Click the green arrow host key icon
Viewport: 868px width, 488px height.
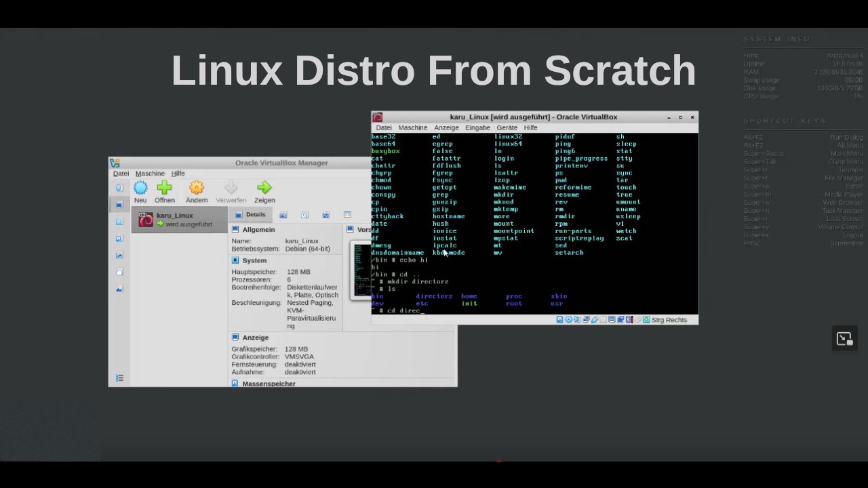click(646, 319)
